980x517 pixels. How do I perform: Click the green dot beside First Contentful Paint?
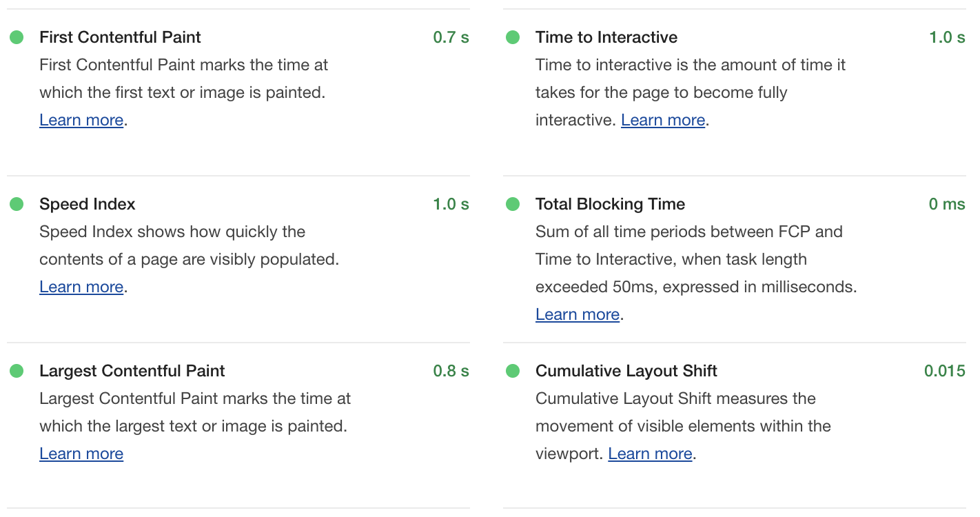click(x=17, y=37)
